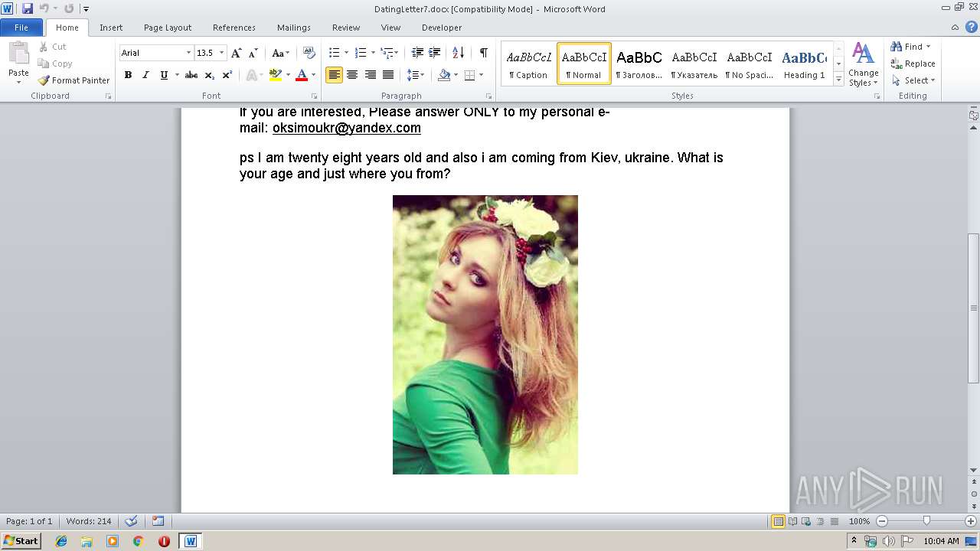Open the File tab
The width and height of the screenshot is (980, 551).
click(21, 28)
